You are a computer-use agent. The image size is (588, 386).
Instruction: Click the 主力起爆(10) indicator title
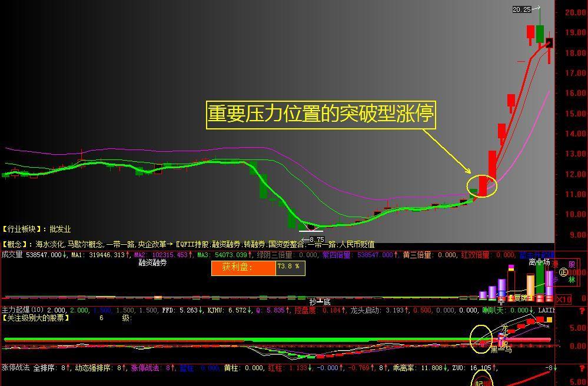[22, 310]
